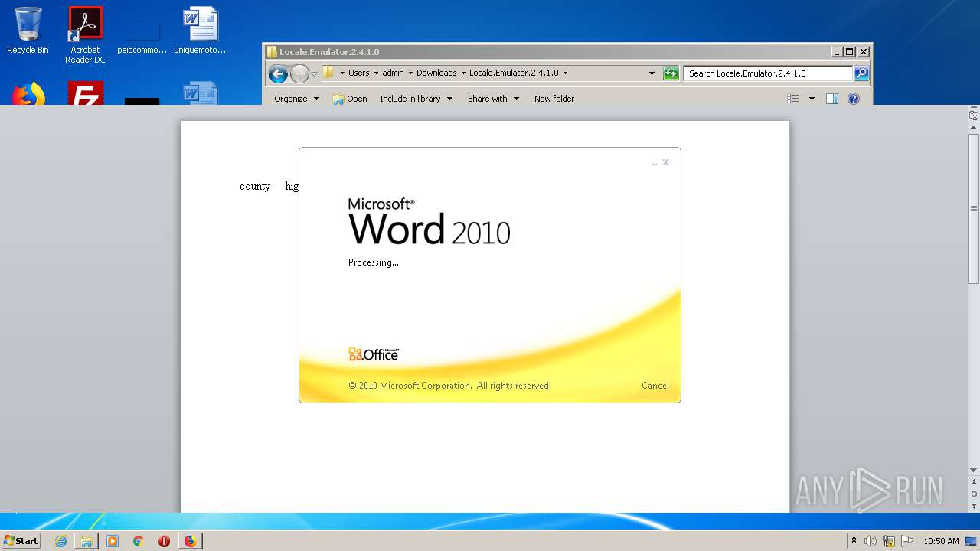Screen dimensions: 980x551
Task: Select Users in the address breadcrumb
Action: (358, 73)
